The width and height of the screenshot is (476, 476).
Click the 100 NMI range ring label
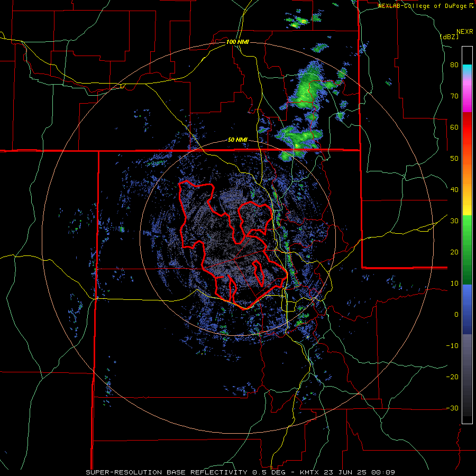[x=237, y=42]
